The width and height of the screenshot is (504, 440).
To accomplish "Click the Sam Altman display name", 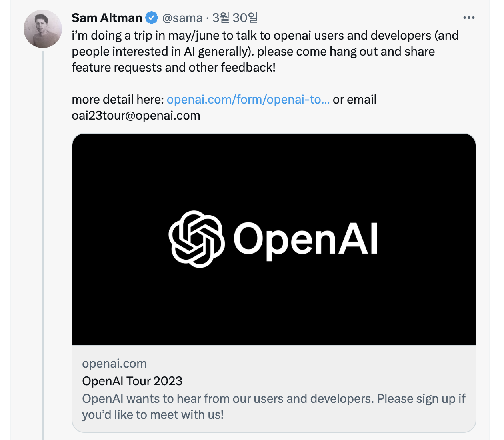I will 107,18.
